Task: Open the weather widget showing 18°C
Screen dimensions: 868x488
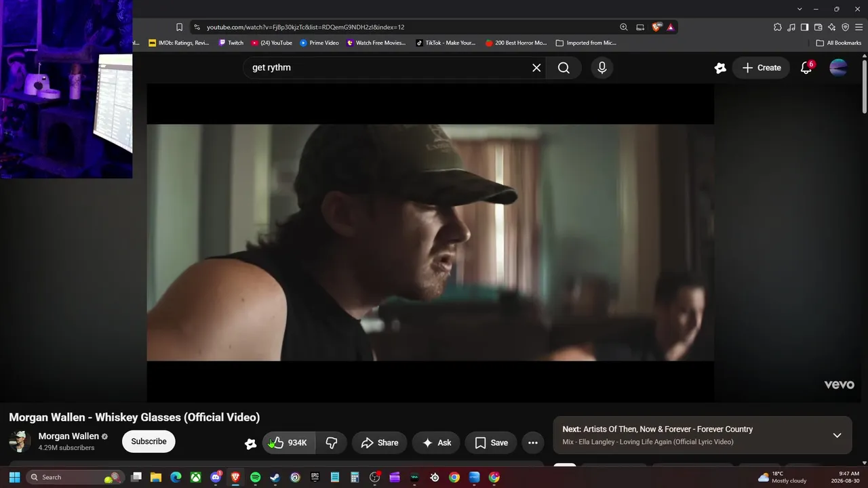Action: [782, 477]
